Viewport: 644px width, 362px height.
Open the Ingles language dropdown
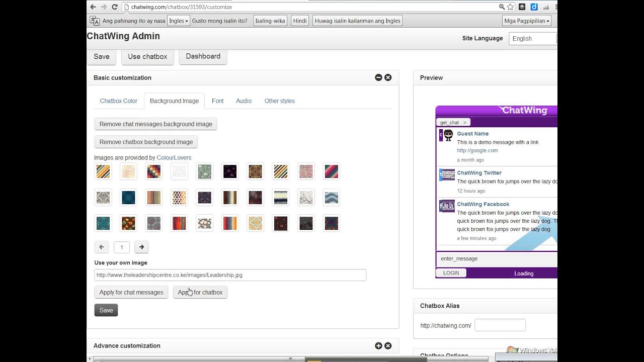pos(179,21)
